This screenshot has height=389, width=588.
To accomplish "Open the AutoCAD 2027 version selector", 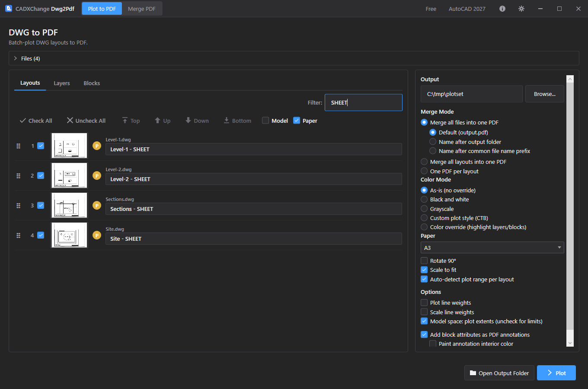I will (x=467, y=9).
